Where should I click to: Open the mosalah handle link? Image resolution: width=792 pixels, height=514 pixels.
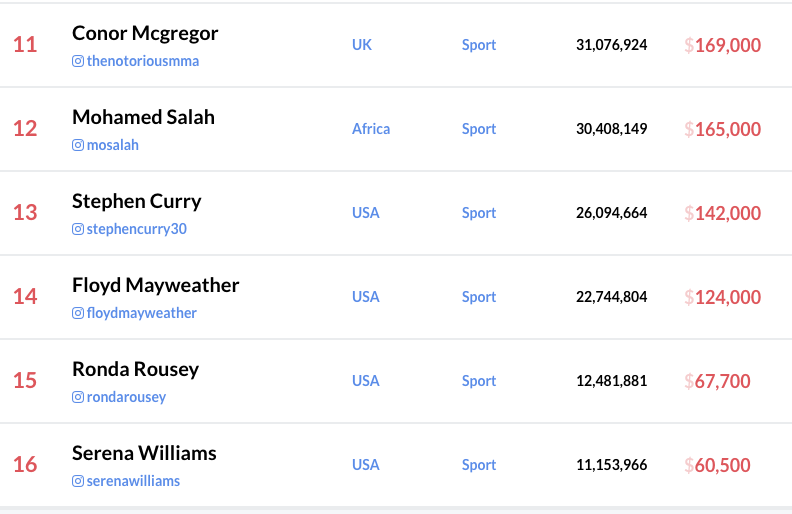[113, 145]
